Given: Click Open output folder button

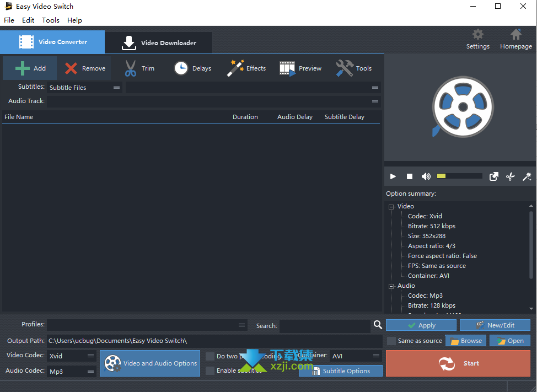Looking at the screenshot, I should click(510, 341).
